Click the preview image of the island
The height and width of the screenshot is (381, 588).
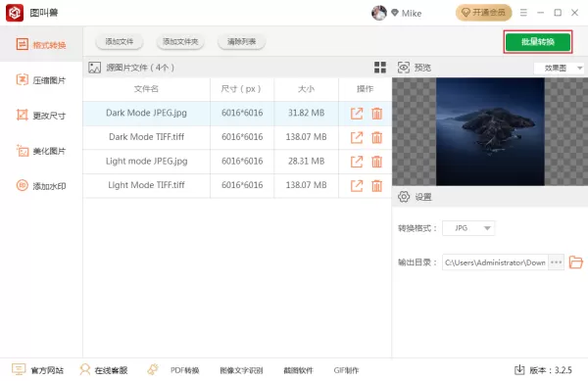point(490,131)
